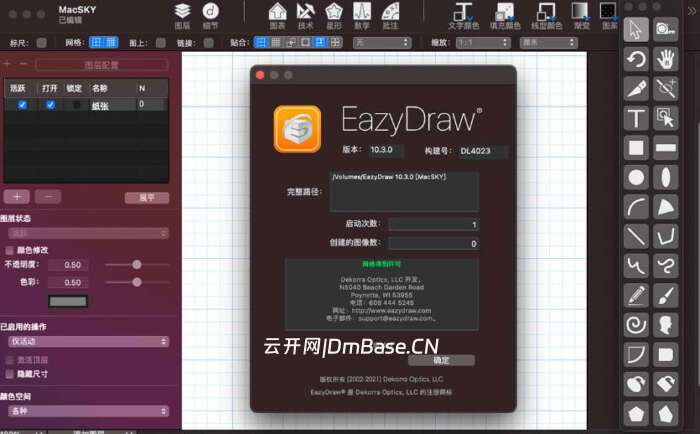
Task: Toggle the first 贴合 (Snap) option button
Action: 261,42
